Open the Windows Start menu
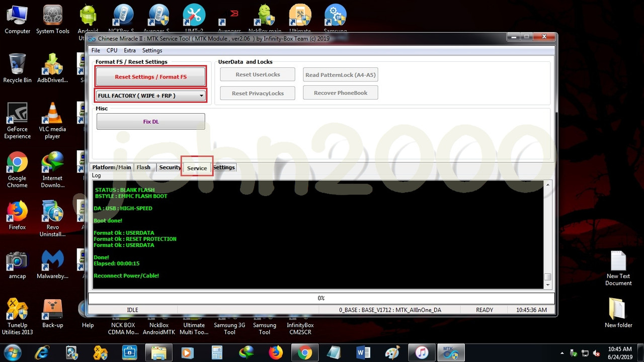Viewport: 644px width, 362px height. 12,352
